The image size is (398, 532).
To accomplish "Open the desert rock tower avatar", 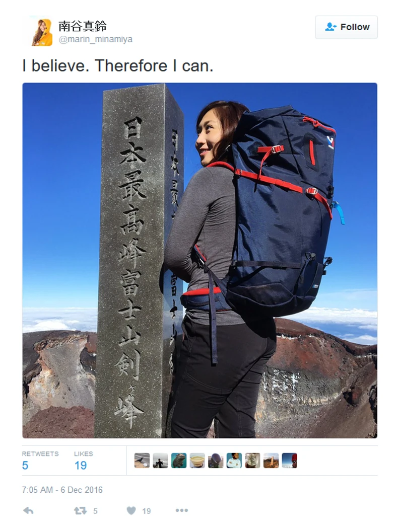I will pos(271,461).
